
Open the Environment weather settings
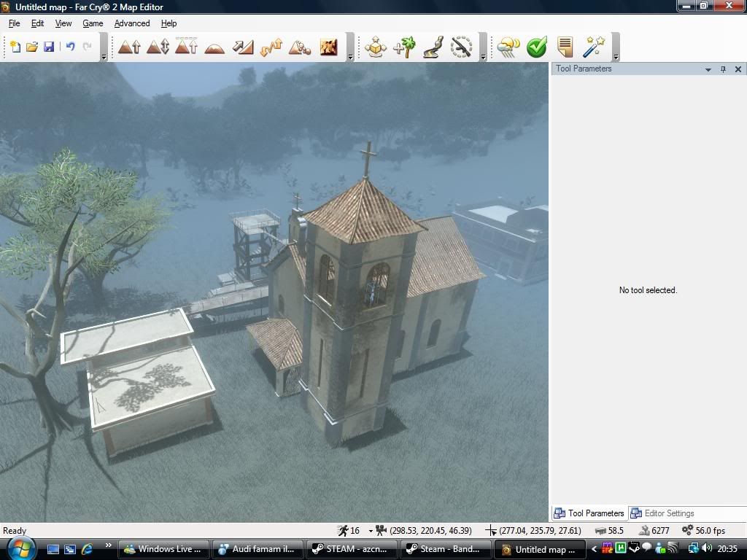[508, 47]
